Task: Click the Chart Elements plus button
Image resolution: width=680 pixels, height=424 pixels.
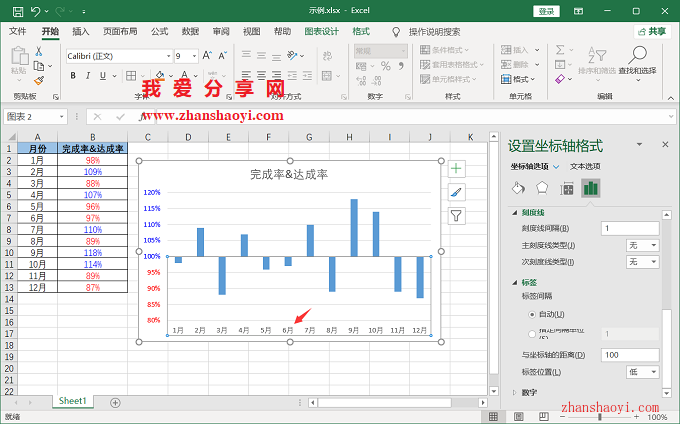Action: click(x=456, y=168)
